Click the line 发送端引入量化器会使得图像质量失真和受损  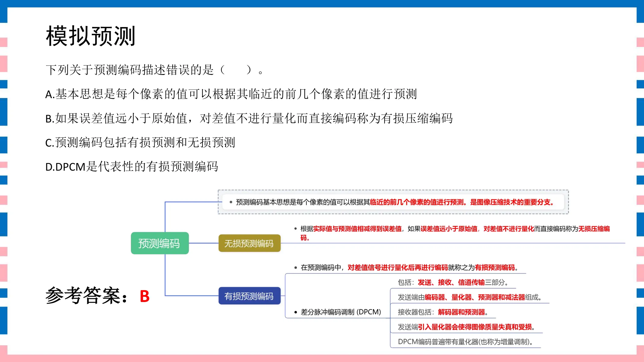pyautogui.click(x=466, y=327)
